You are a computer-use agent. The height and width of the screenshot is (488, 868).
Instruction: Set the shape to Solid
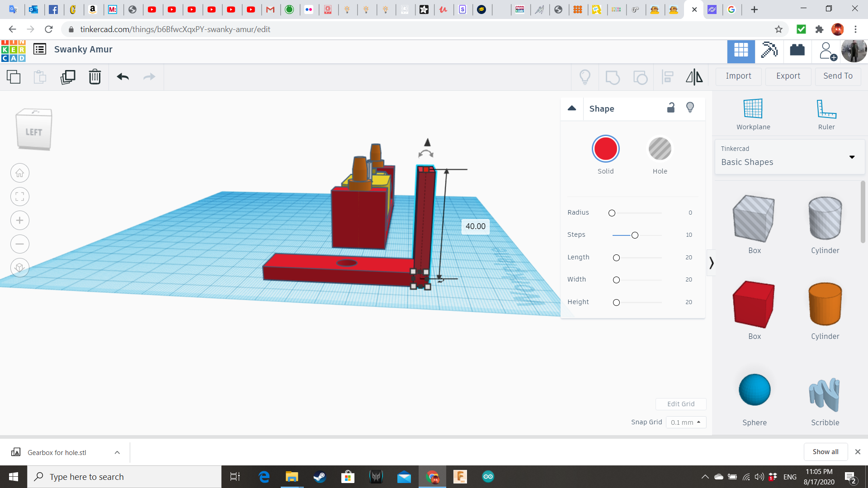tap(605, 149)
